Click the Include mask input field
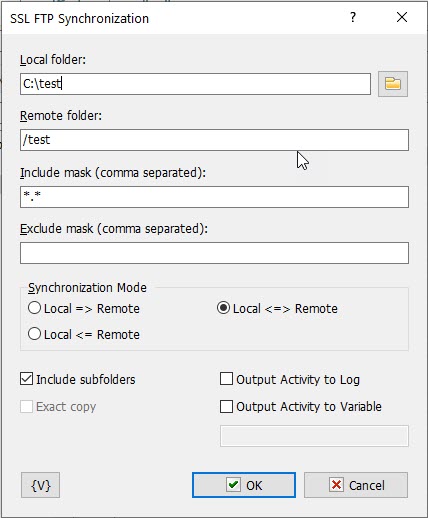This screenshot has height=518, width=428. pyautogui.click(x=214, y=197)
